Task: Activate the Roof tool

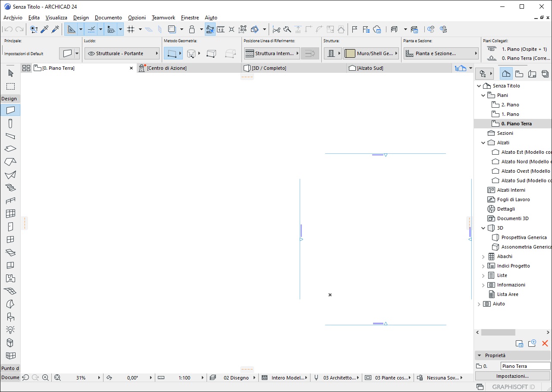Action: [10, 162]
